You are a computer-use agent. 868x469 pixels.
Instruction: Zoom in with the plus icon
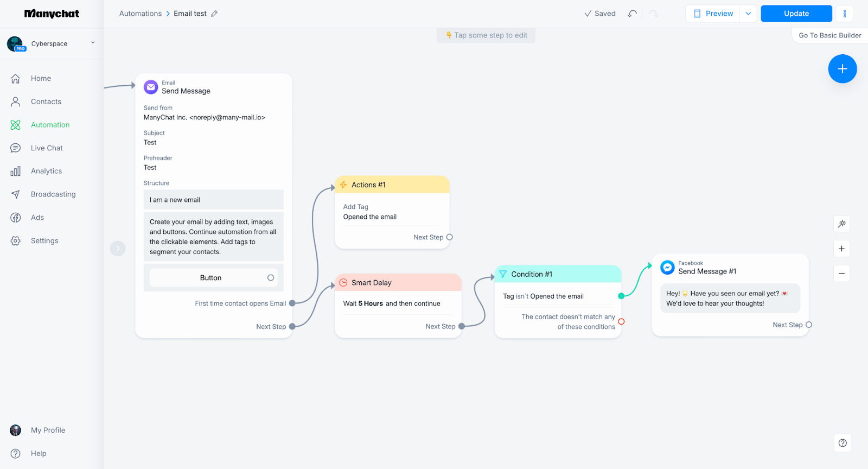tap(841, 249)
